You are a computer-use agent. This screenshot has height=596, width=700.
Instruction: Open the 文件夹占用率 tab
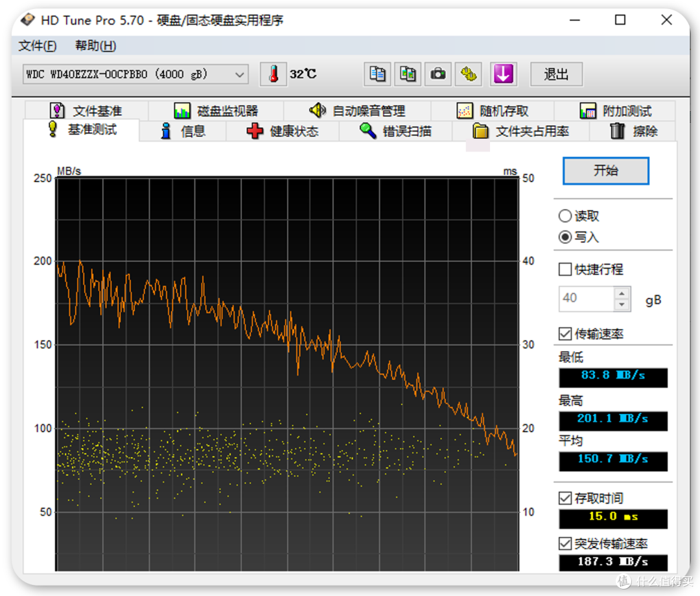(x=520, y=131)
